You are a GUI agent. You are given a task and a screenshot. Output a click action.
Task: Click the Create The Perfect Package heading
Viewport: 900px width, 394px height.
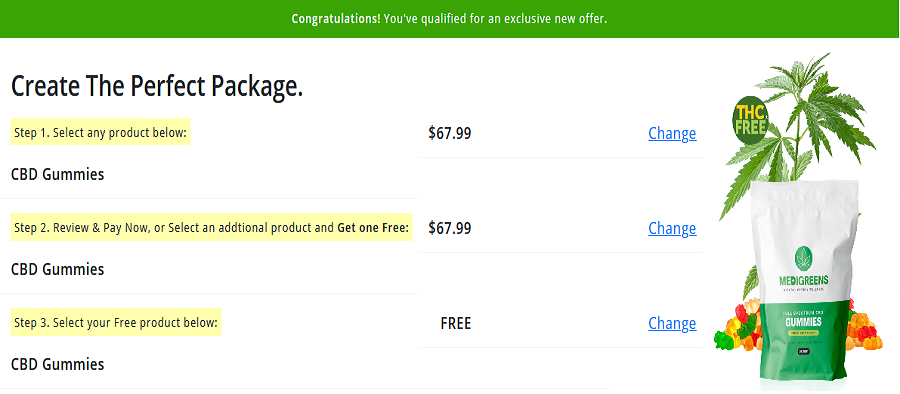(157, 86)
